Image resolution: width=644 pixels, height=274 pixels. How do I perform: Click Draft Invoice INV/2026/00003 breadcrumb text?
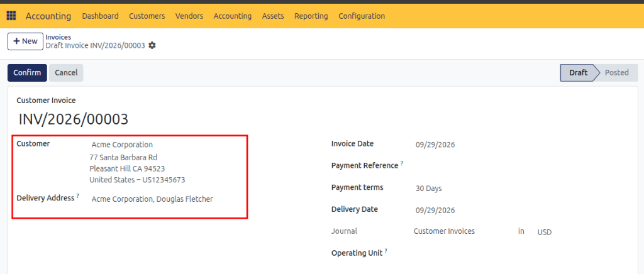[x=96, y=45]
